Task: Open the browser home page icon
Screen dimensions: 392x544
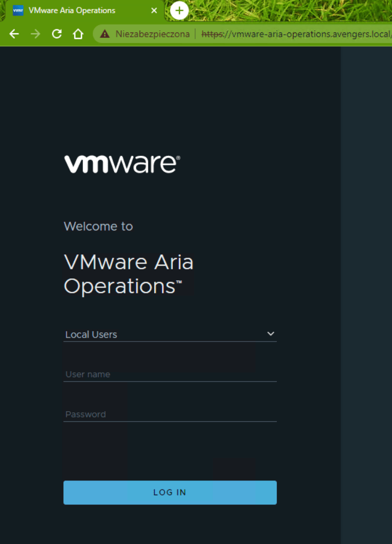Action: click(x=78, y=34)
